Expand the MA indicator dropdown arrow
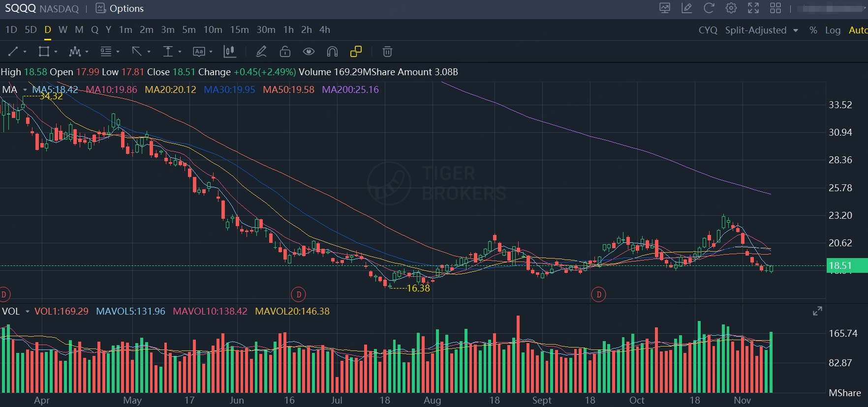868x407 pixels. (25, 90)
